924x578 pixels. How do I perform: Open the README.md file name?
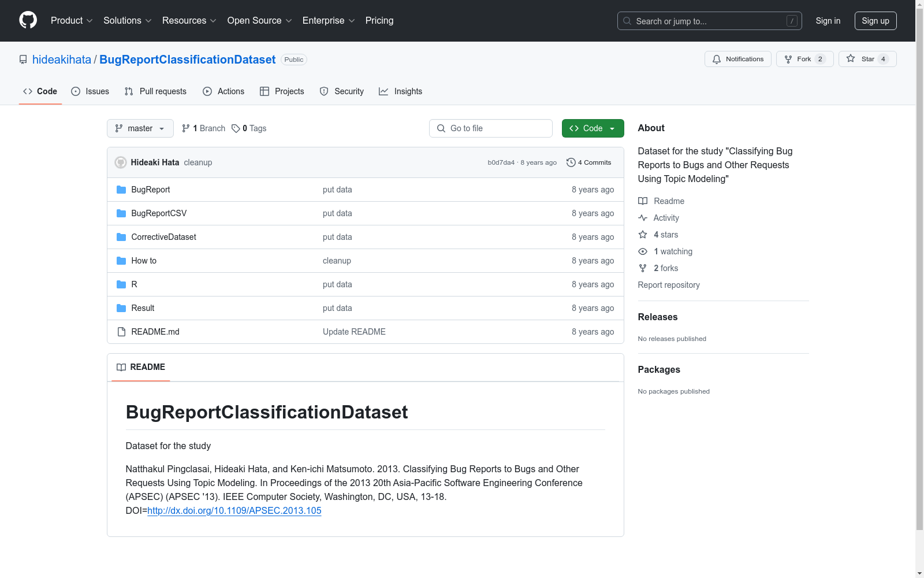coord(155,332)
